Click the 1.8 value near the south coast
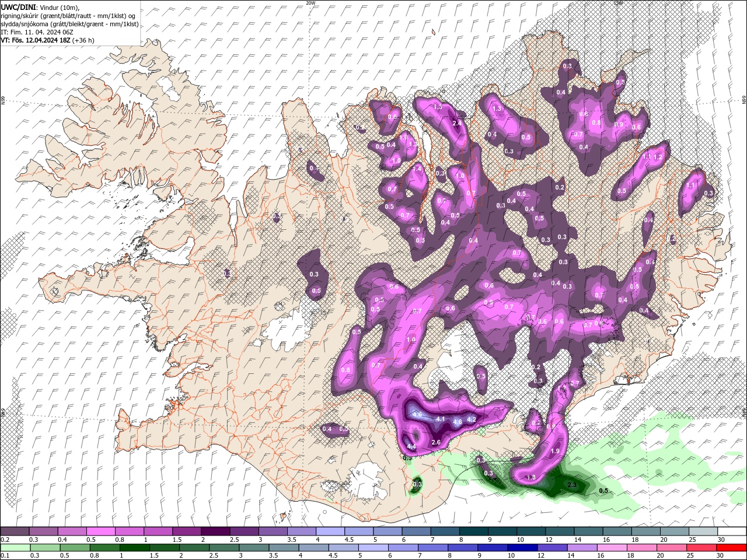This screenshot has height=560, width=747. (x=531, y=478)
